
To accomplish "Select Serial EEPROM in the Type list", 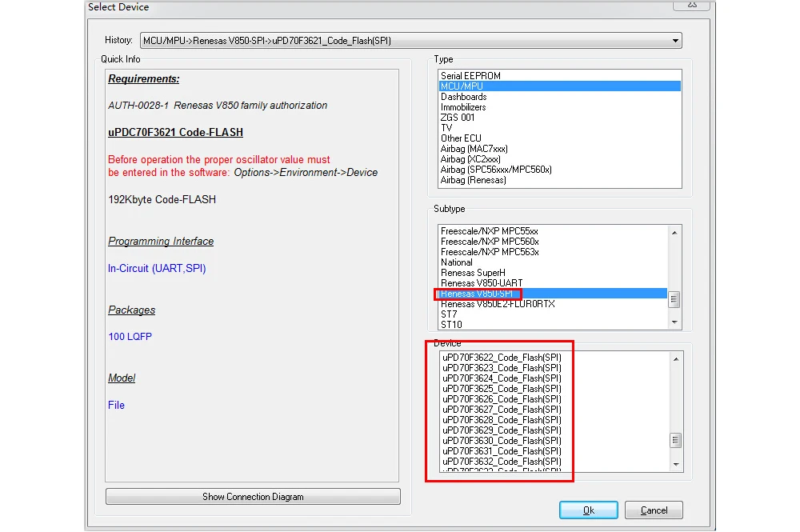I will click(470, 76).
